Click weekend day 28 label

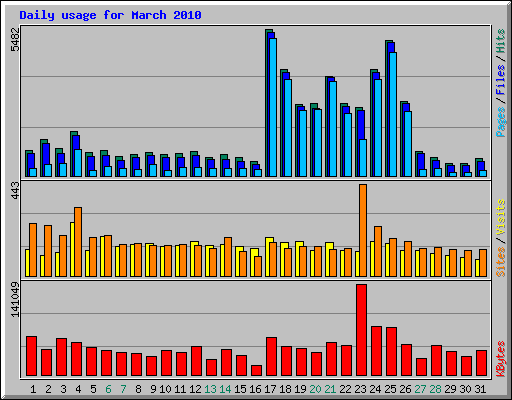click(435, 389)
